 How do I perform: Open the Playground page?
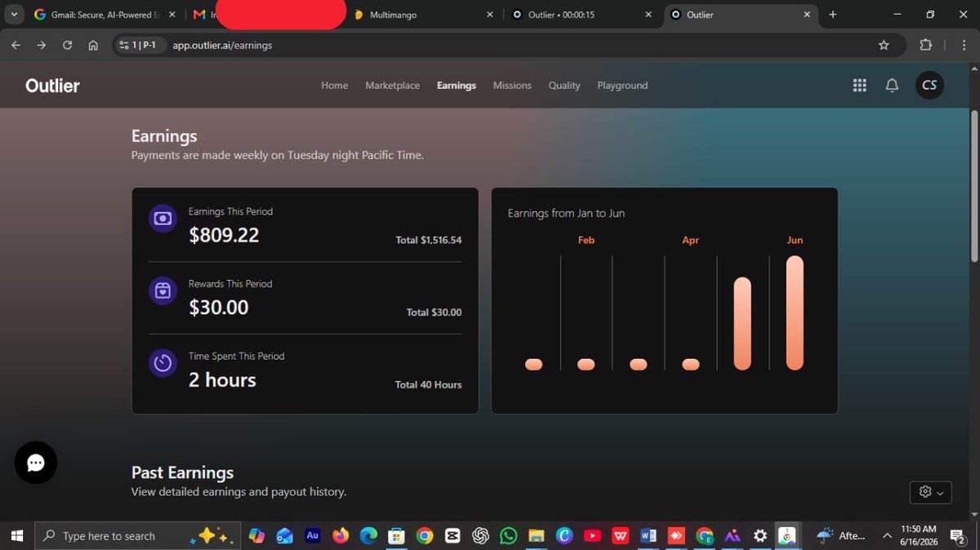(x=622, y=85)
